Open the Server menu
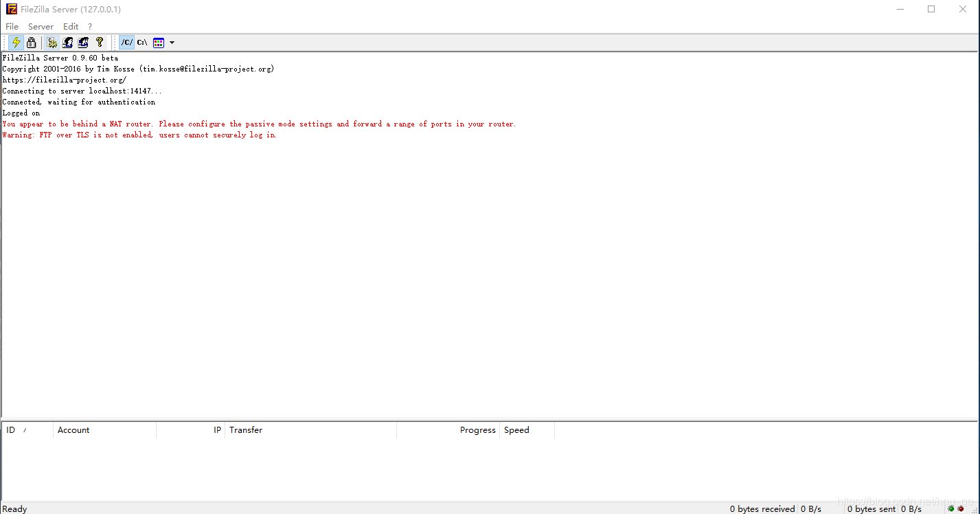Image resolution: width=980 pixels, height=514 pixels. tap(41, 26)
